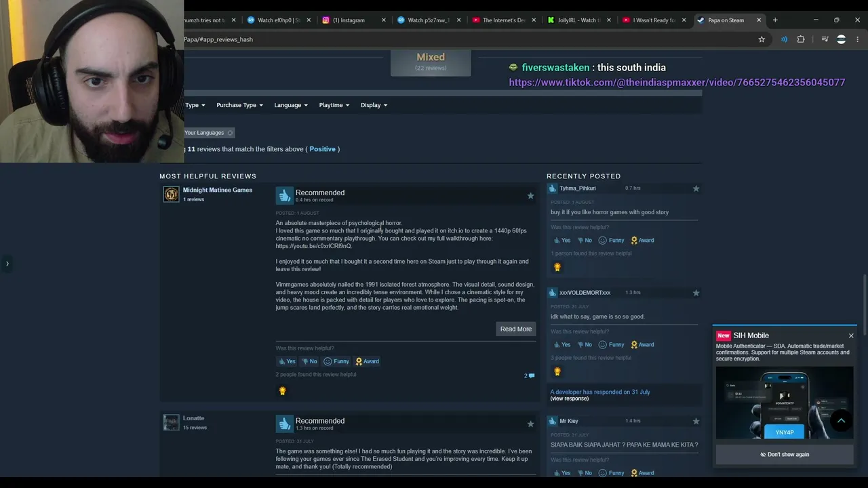This screenshot has height=488, width=868.
Task: Open the Playtime filter dropdown
Action: 334,105
